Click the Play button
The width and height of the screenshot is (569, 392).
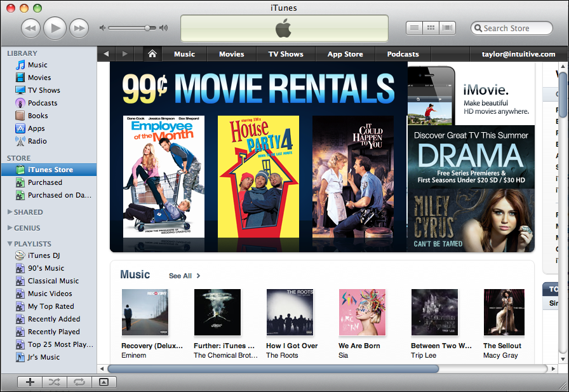pos(55,28)
